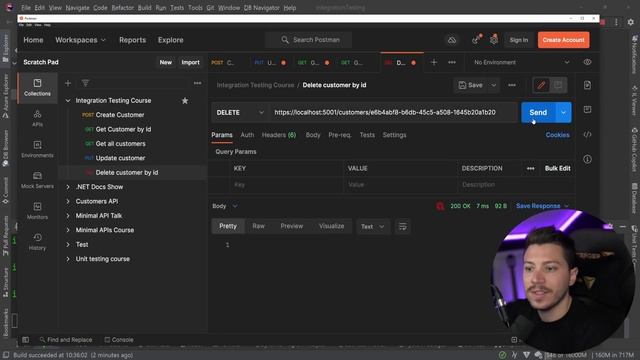Expand the .NET Docs Show collection
This screenshot has height=360, width=640.
point(68,187)
